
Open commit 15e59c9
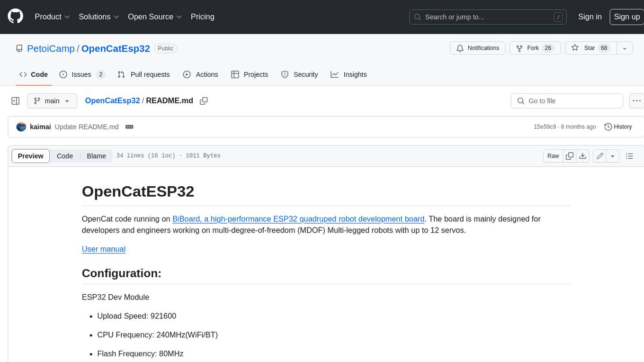(x=545, y=127)
